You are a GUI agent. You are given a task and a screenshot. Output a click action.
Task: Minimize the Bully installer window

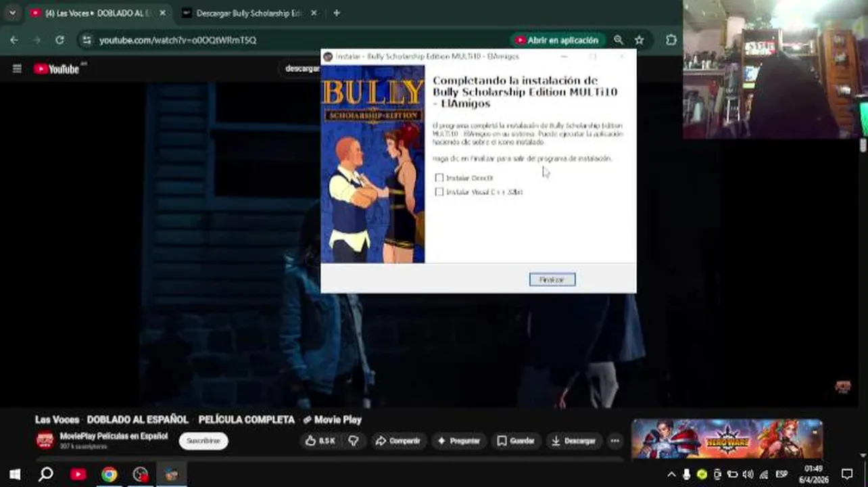point(564,57)
